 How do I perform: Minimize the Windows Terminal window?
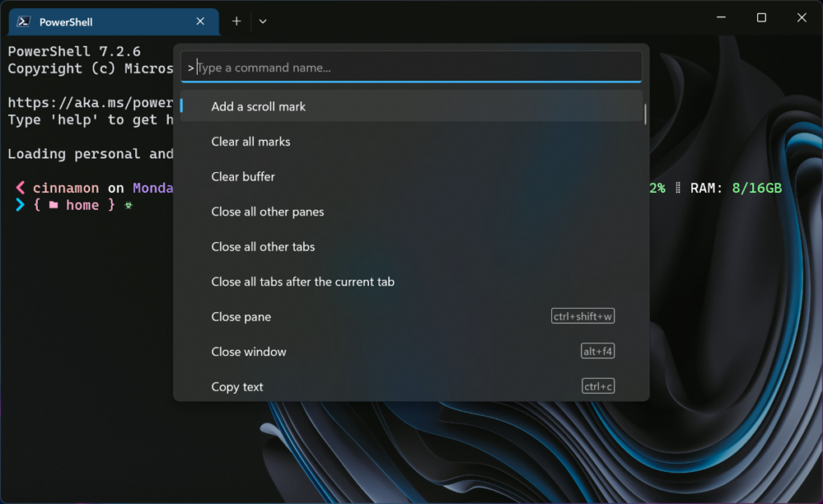tap(720, 17)
